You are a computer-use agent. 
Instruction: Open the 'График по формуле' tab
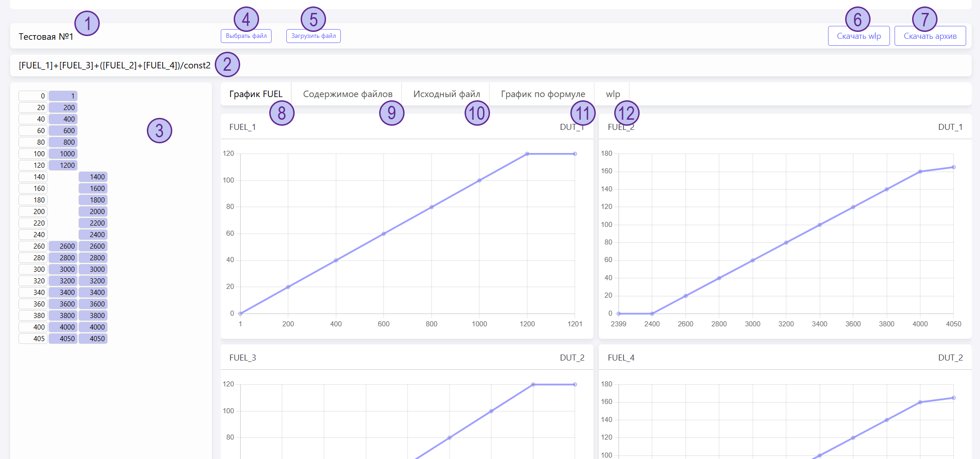543,94
